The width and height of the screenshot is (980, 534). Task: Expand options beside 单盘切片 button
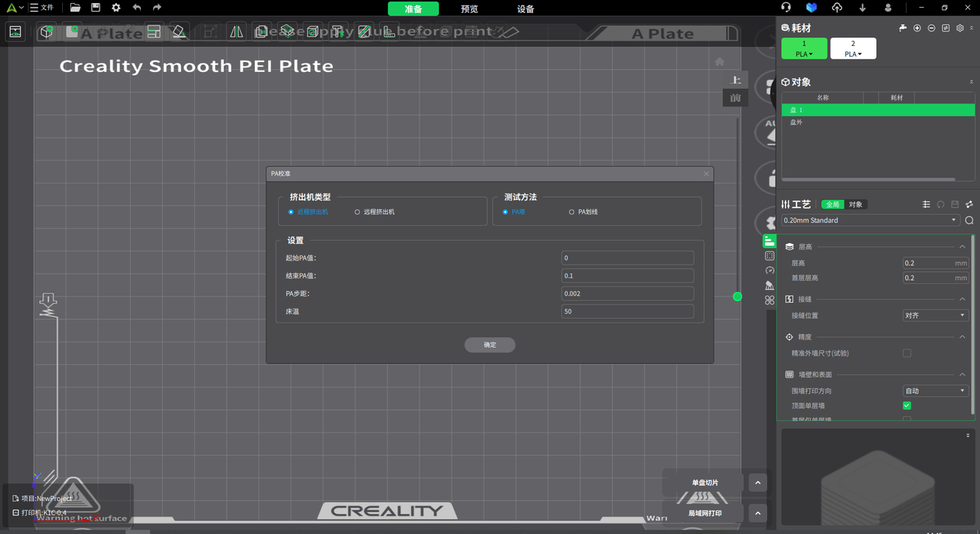(757, 483)
